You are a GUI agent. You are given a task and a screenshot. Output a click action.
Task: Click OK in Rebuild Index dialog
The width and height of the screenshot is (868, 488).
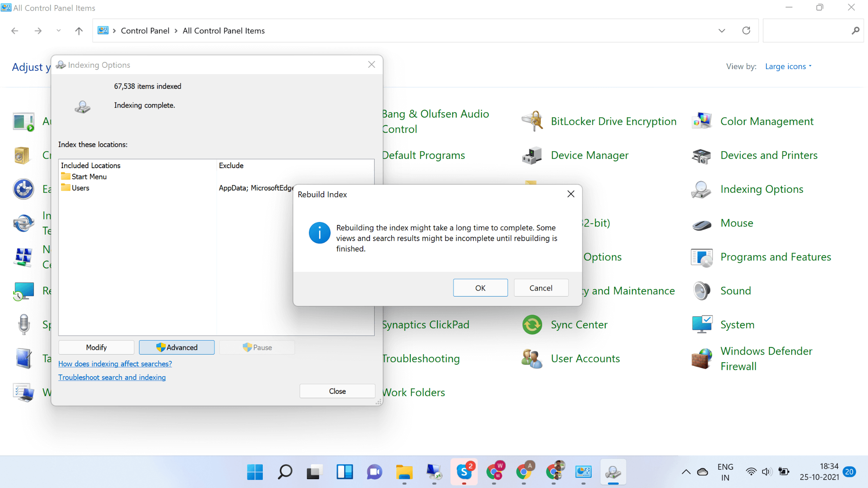pyautogui.click(x=480, y=288)
